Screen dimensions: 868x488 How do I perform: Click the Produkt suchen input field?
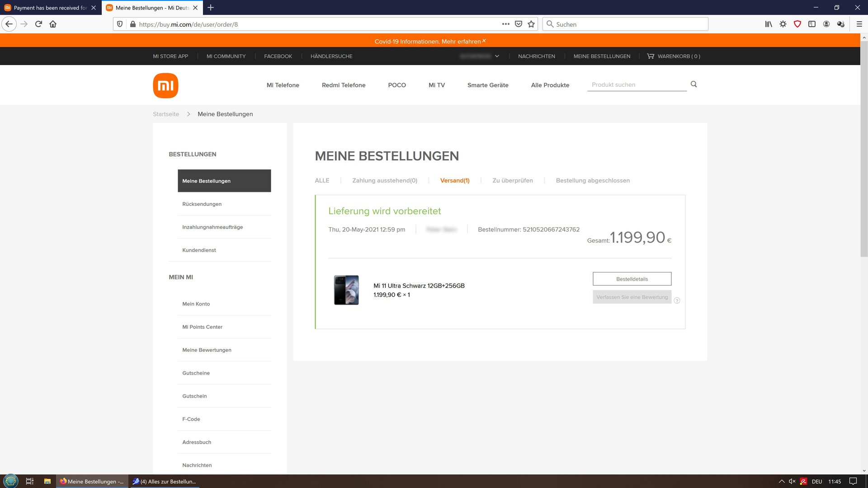pyautogui.click(x=637, y=84)
